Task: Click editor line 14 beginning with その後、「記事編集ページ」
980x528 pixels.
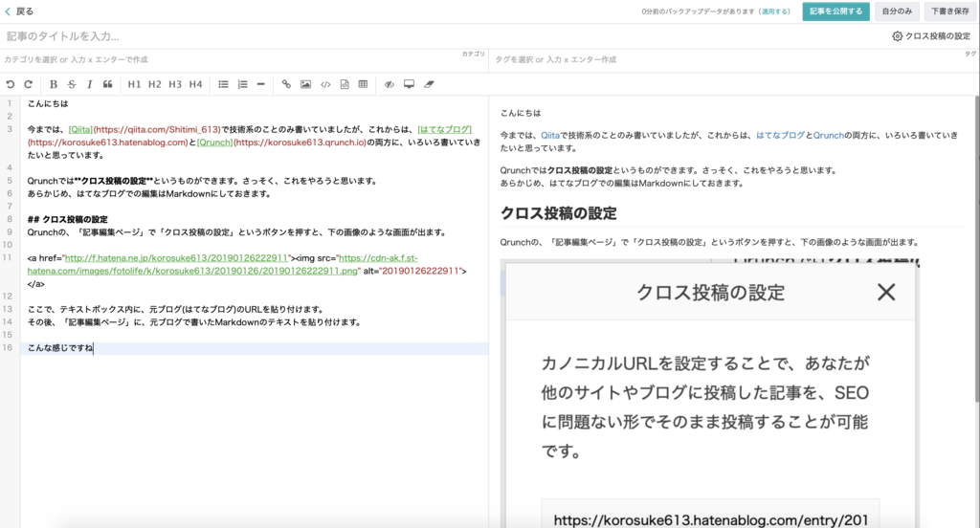Action: coord(193,322)
